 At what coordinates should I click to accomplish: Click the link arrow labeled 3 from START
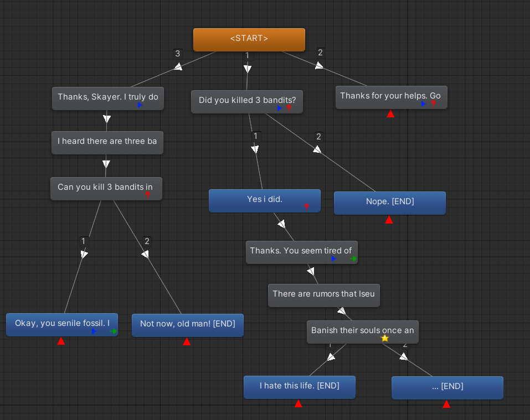[x=178, y=66]
